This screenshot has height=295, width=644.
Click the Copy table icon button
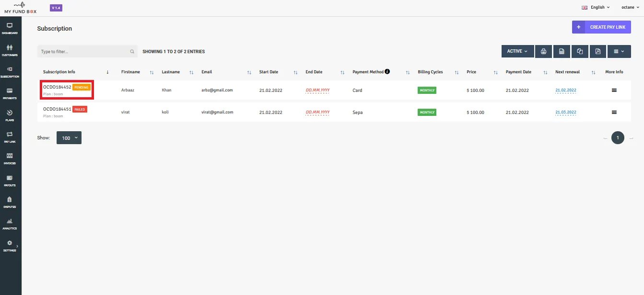point(580,51)
